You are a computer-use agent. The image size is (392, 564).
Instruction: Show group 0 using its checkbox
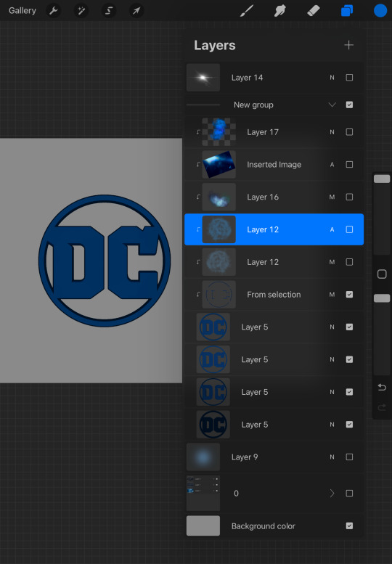click(349, 493)
